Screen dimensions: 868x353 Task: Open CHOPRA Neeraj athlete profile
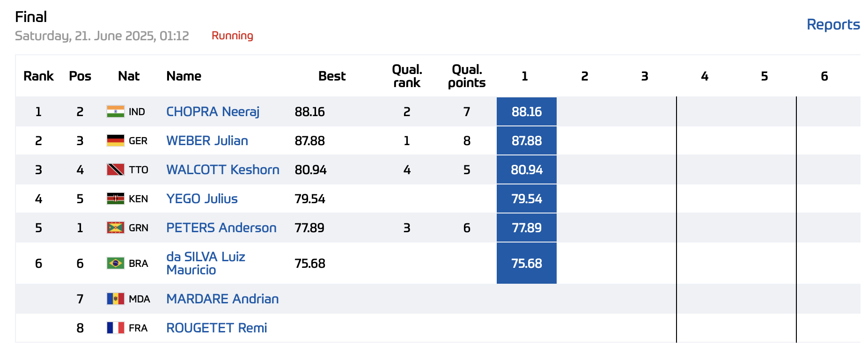coord(213,111)
